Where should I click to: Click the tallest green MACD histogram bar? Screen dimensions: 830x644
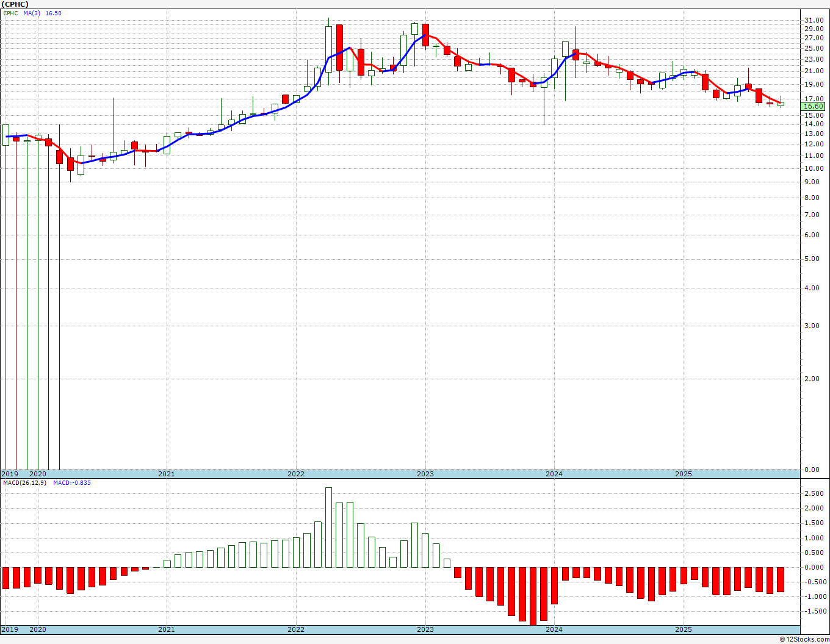pyautogui.click(x=328, y=528)
